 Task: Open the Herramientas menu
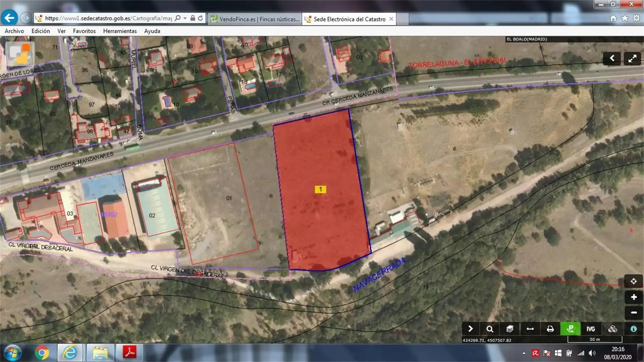pos(120,31)
